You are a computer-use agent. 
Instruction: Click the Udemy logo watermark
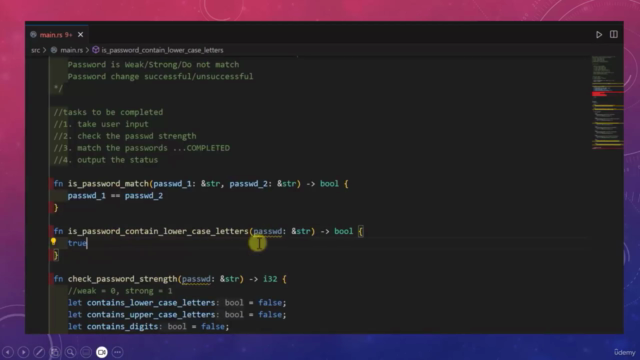[624, 352]
